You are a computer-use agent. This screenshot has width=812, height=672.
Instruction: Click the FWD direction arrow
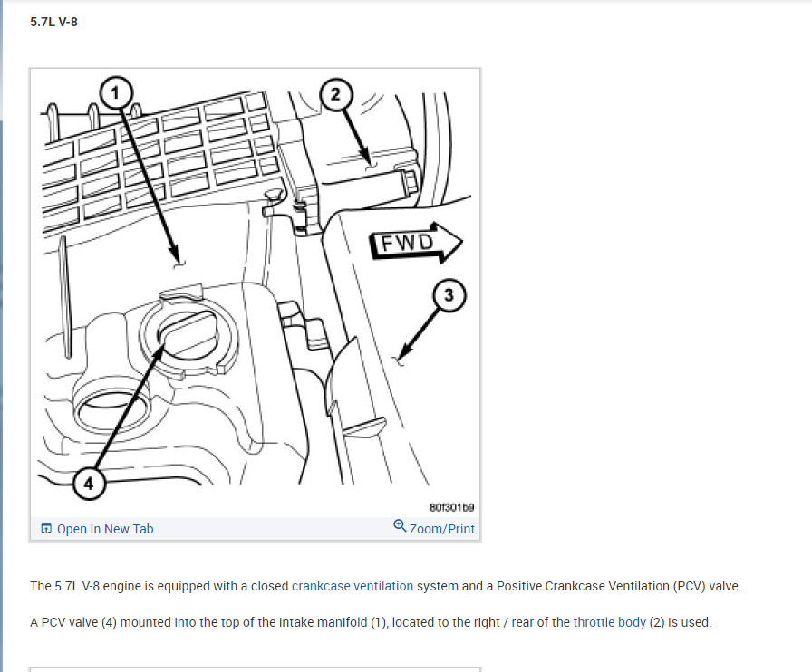point(415,243)
